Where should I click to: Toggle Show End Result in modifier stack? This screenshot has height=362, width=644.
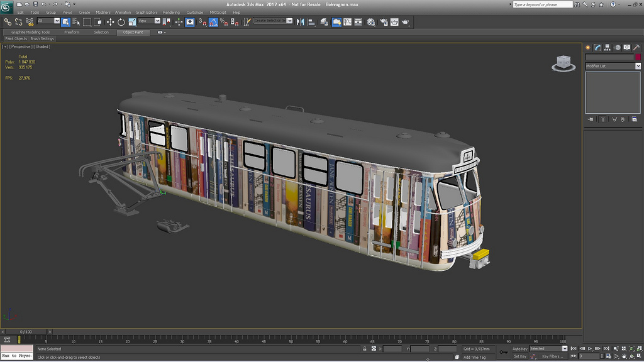602,119
